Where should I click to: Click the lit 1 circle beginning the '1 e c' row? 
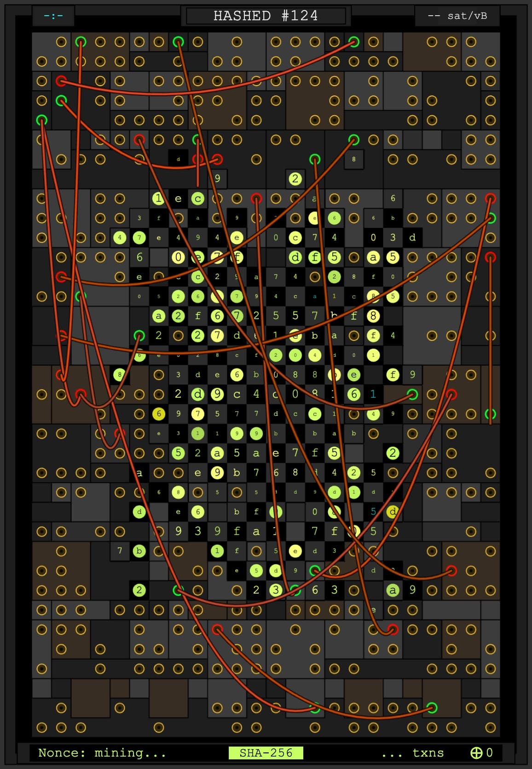click(158, 198)
